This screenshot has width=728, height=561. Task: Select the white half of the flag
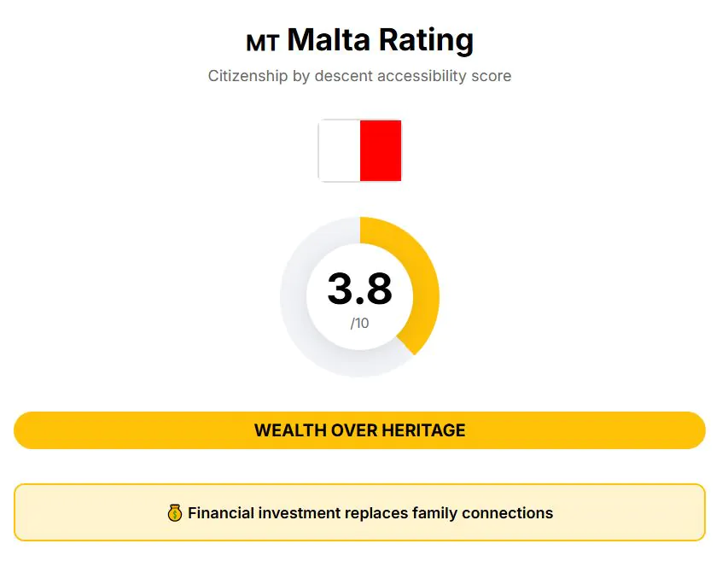[x=340, y=150]
